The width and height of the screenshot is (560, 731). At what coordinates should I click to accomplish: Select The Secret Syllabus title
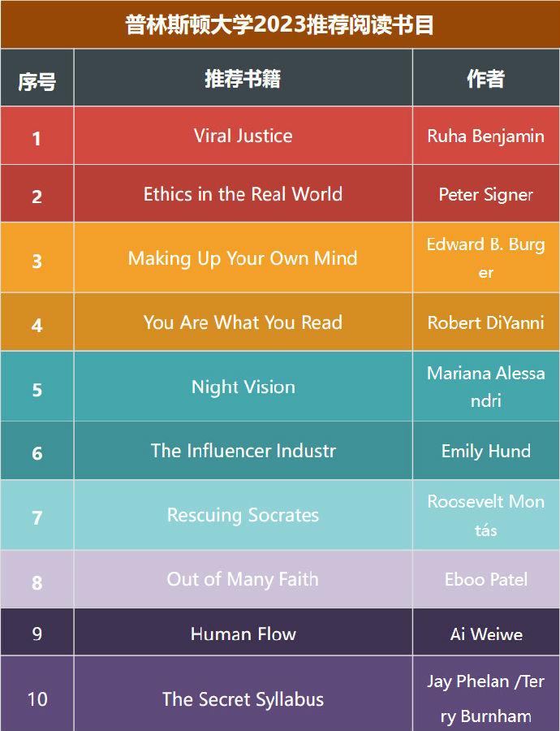coord(243,699)
